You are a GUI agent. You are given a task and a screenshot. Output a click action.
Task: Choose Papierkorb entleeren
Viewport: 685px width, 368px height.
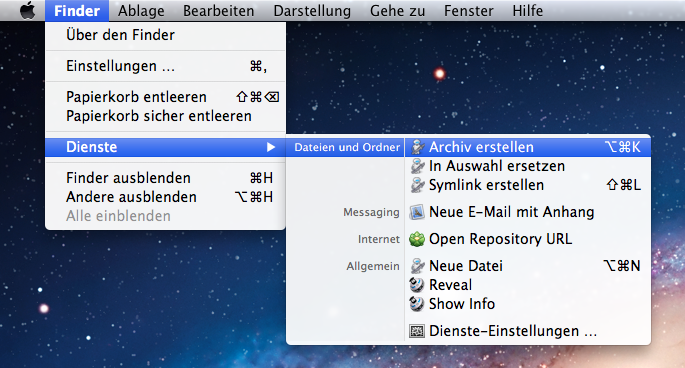(166, 97)
